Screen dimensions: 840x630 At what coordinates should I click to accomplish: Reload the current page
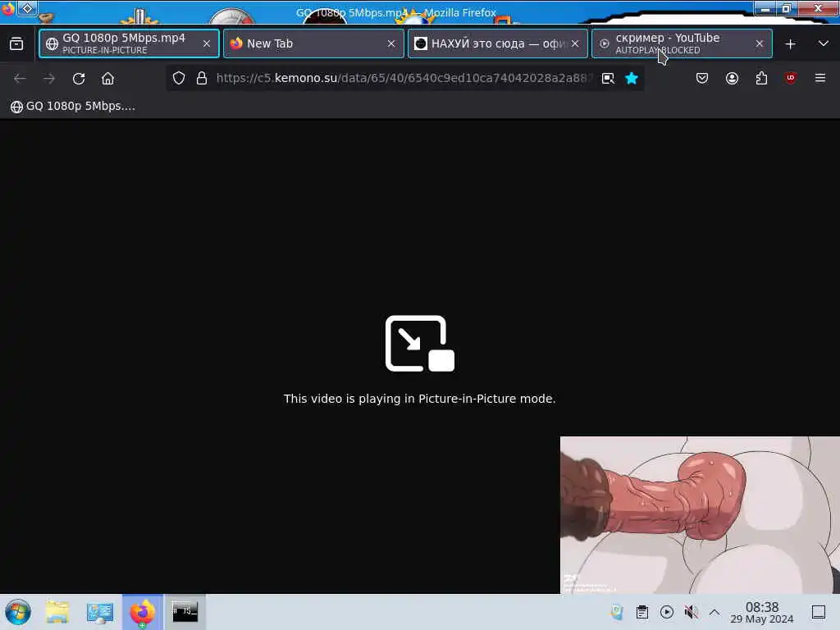(79, 79)
